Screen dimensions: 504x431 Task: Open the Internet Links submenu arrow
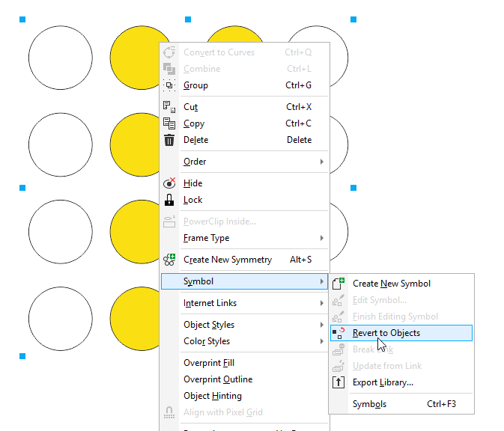coord(322,303)
